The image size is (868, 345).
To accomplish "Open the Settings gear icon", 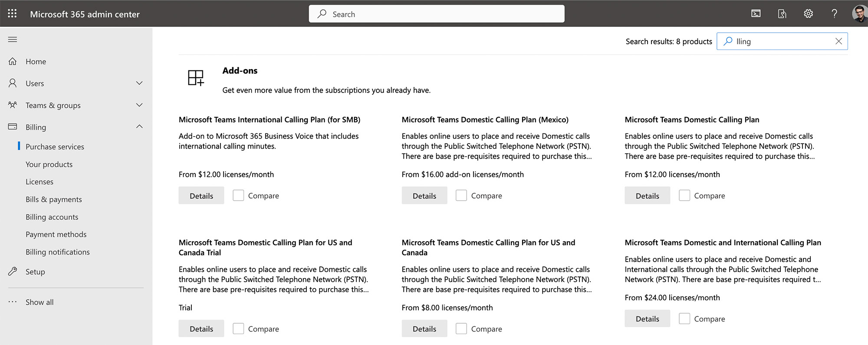I will 808,13.
